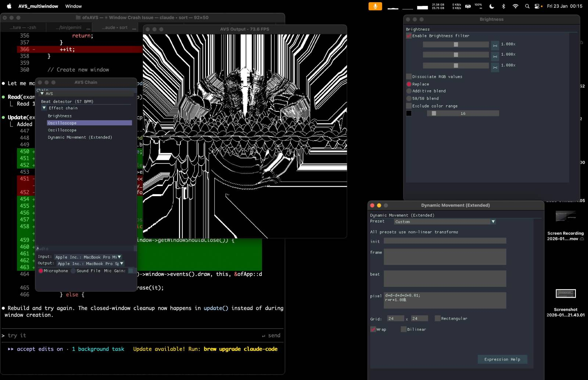Uncheck the Wrap checkbox
The width and height of the screenshot is (588, 380).
tap(373, 329)
